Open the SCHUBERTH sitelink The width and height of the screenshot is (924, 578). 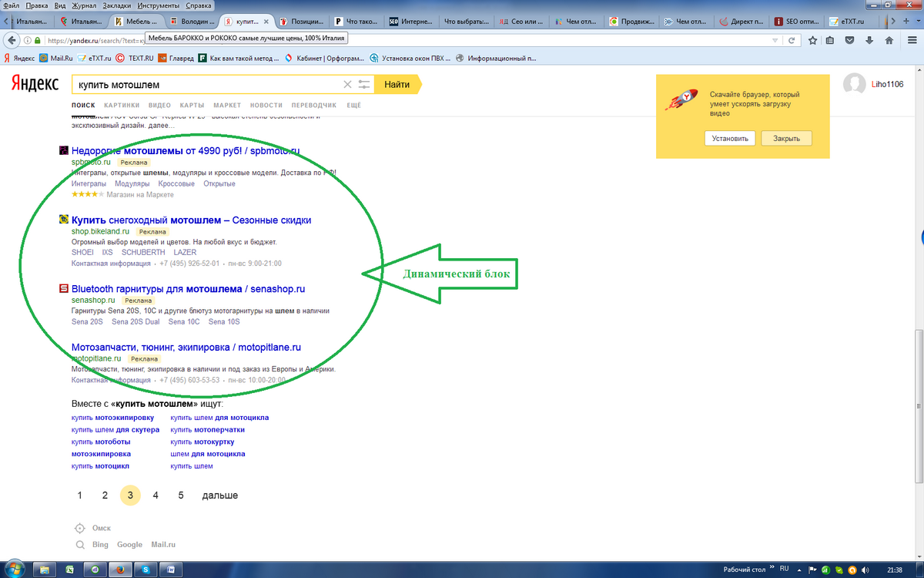(x=143, y=253)
